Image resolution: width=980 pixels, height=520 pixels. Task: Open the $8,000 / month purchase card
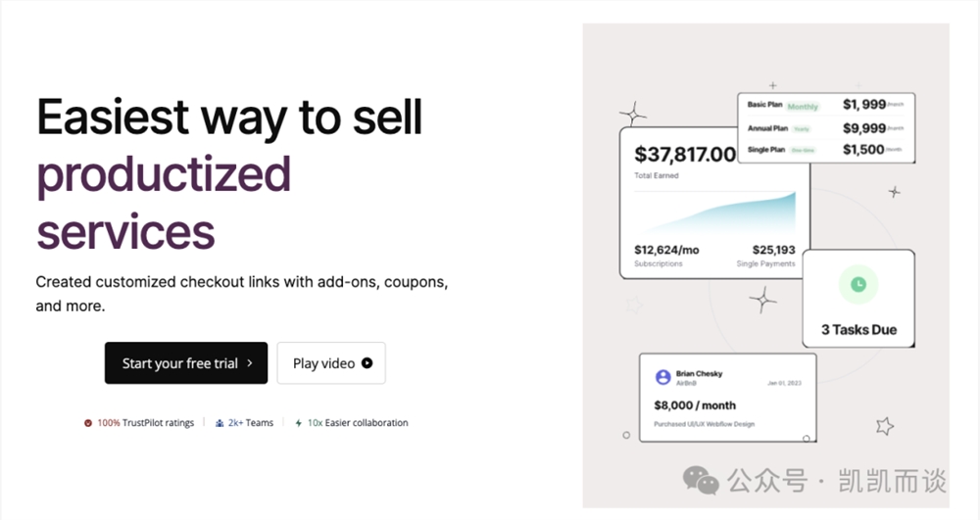(728, 398)
